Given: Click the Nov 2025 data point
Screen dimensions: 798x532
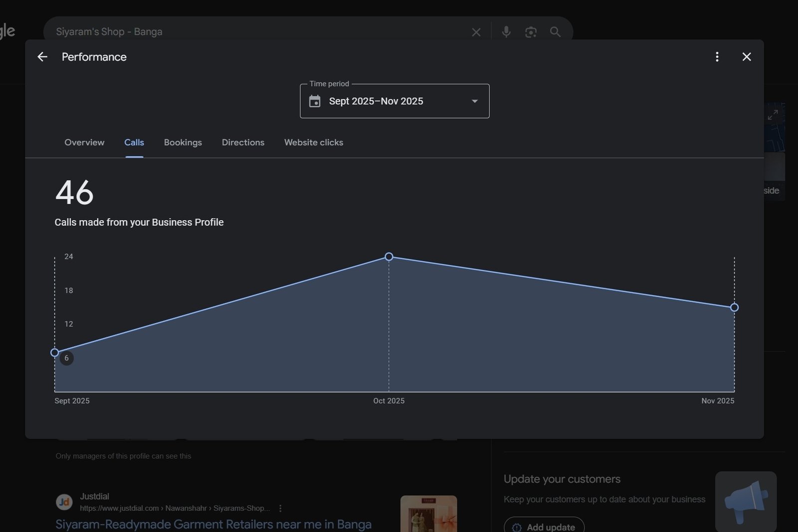Looking at the screenshot, I should 734,308.
